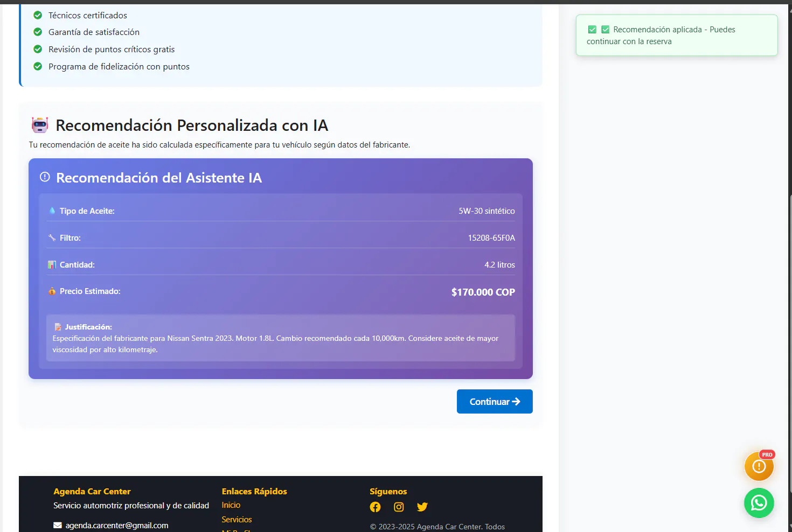Select the 4.2 litros quantity value

click(x=499, y=265)
